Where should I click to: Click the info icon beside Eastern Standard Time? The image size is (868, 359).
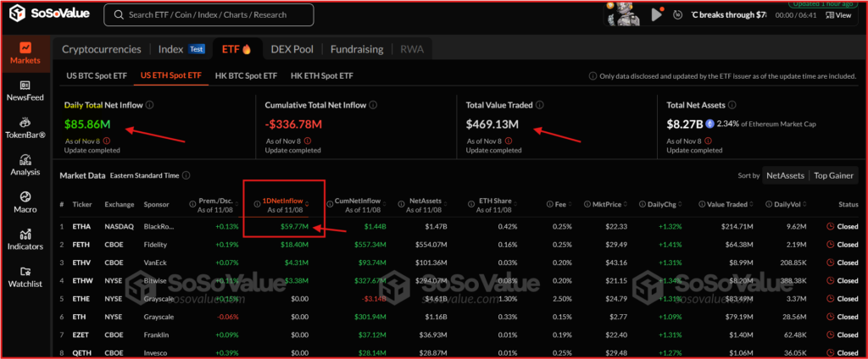click(186, 175)
